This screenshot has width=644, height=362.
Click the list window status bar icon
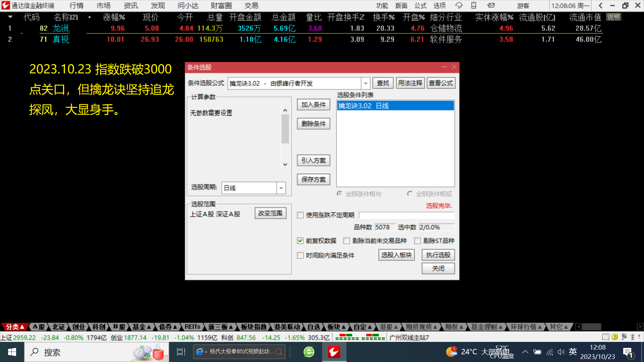point(605,337)
